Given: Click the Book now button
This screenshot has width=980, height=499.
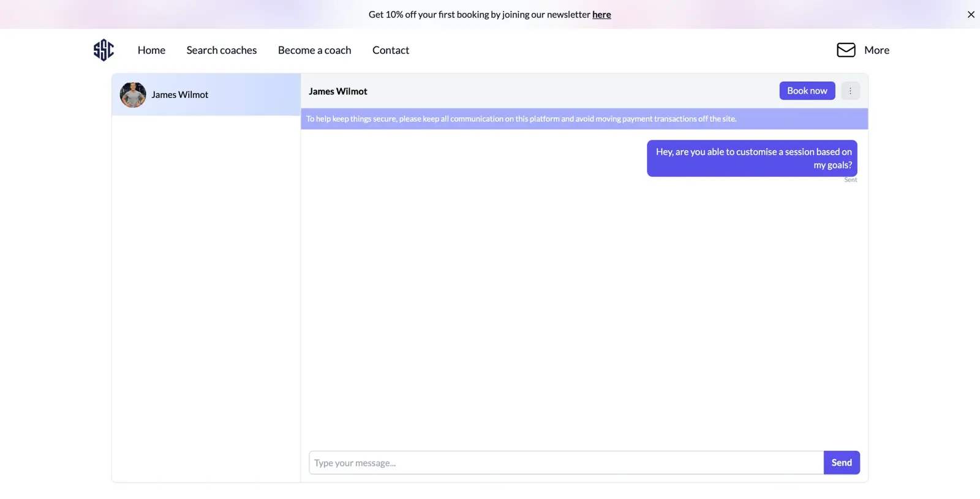Looking at the screenshot, I should point(807,91).
